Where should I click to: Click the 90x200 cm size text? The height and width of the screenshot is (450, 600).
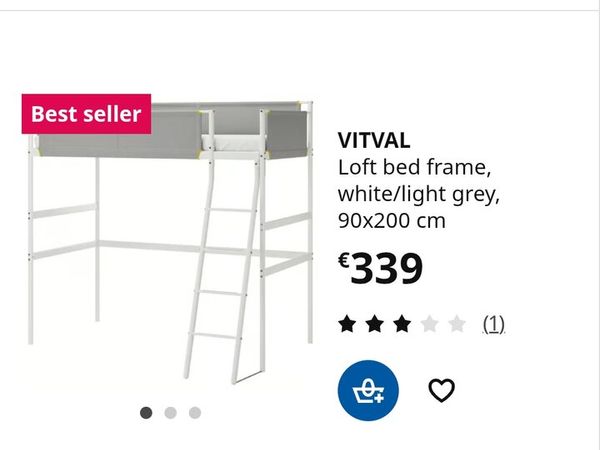click(392, 221)
